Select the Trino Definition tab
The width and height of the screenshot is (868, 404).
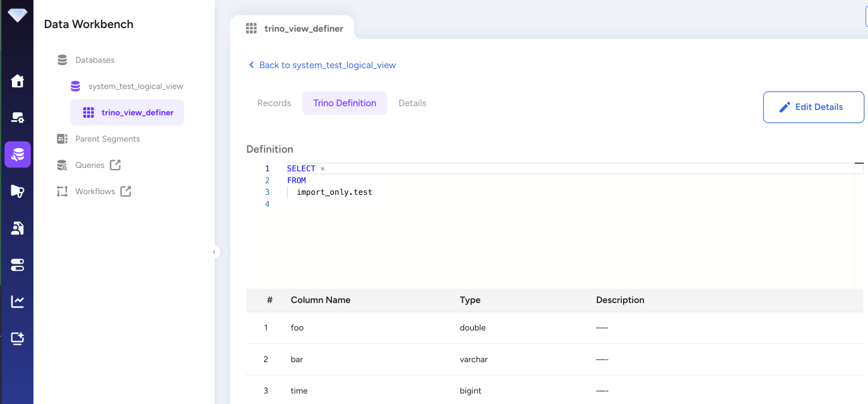pos(345,103)
